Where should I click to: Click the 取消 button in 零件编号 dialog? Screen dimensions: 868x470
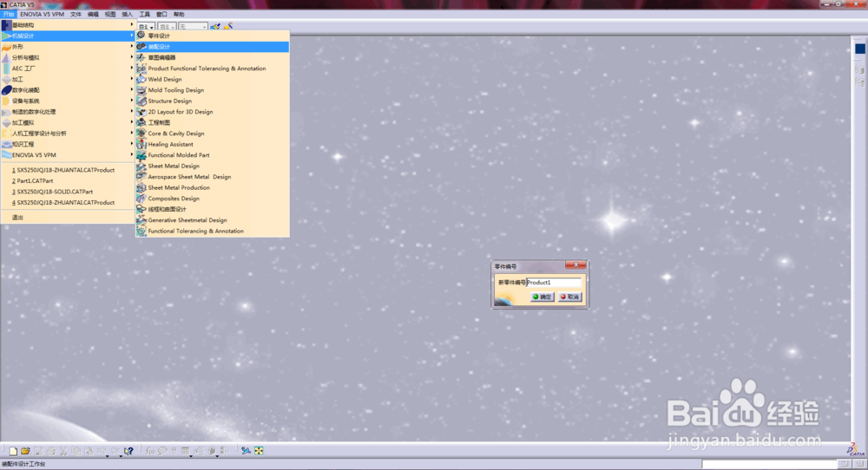(x=569, y=297)
